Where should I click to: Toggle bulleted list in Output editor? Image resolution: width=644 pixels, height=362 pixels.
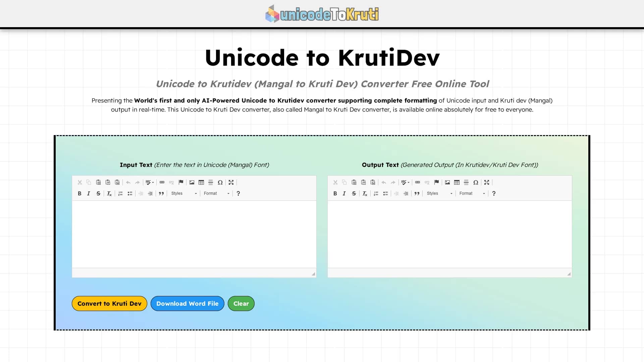(385, 193)
